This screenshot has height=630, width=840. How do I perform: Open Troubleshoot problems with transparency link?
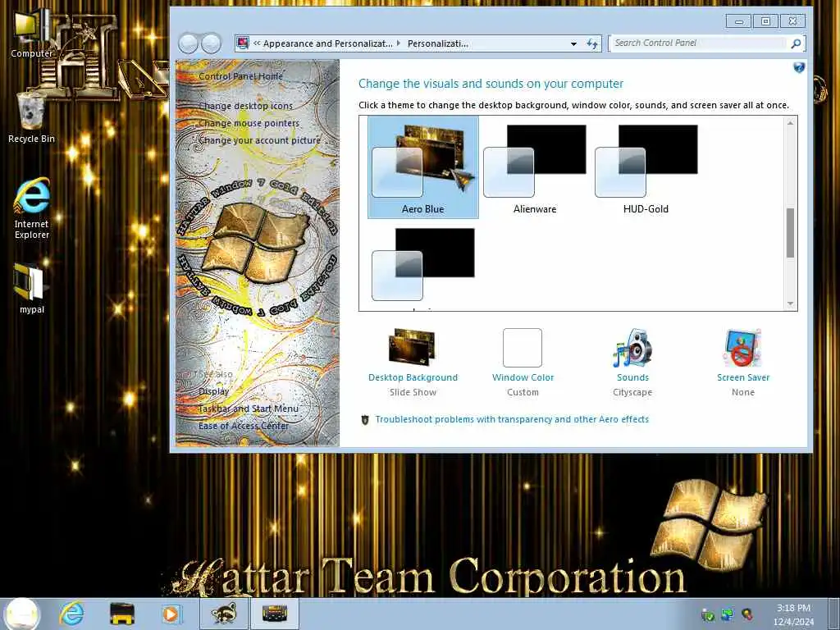512,419
